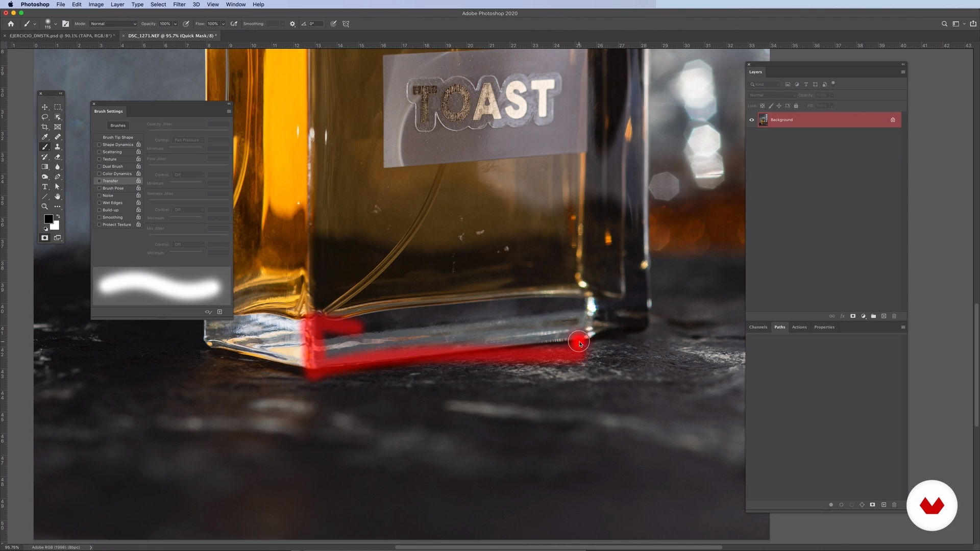Enable Wet Edges checkbox

[99, 203]
